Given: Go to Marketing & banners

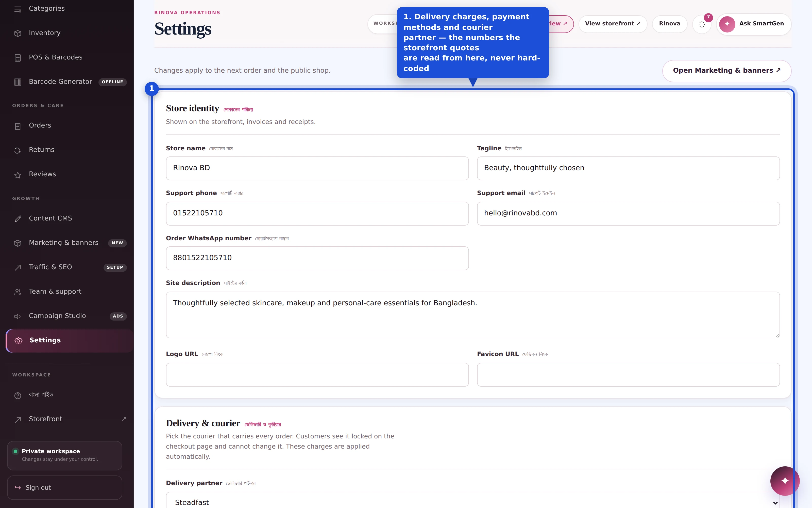Looking at the screenshot, I should (x=70, y=243).
